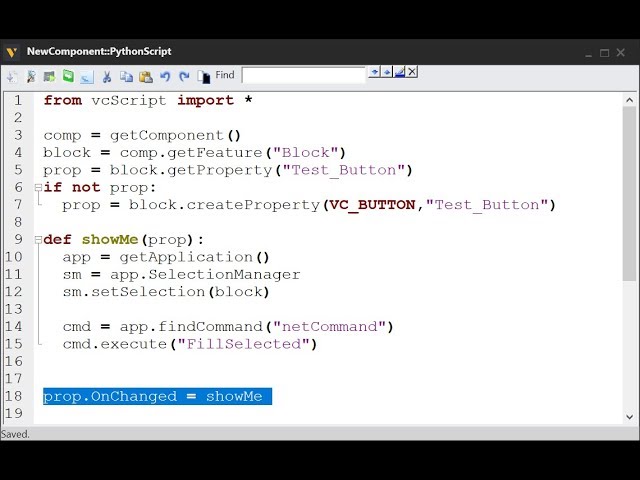Undo the last edit
640x480 pixels.
pos(165,76)
